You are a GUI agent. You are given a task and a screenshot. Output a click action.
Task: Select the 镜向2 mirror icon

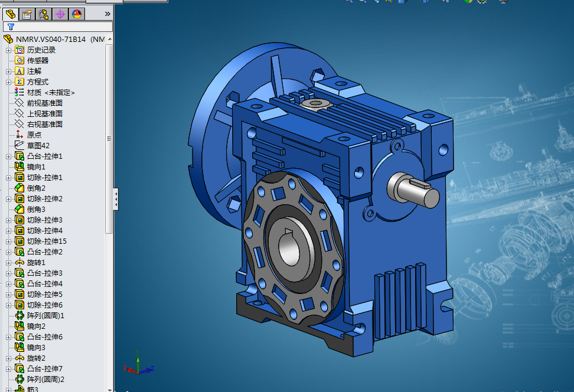coord(19,326)
